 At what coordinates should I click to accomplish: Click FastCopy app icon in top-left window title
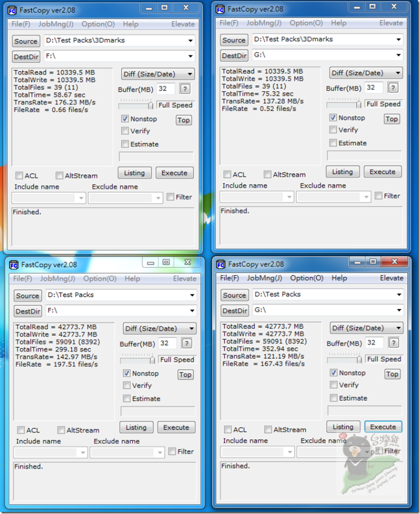(x=12, y=10)
